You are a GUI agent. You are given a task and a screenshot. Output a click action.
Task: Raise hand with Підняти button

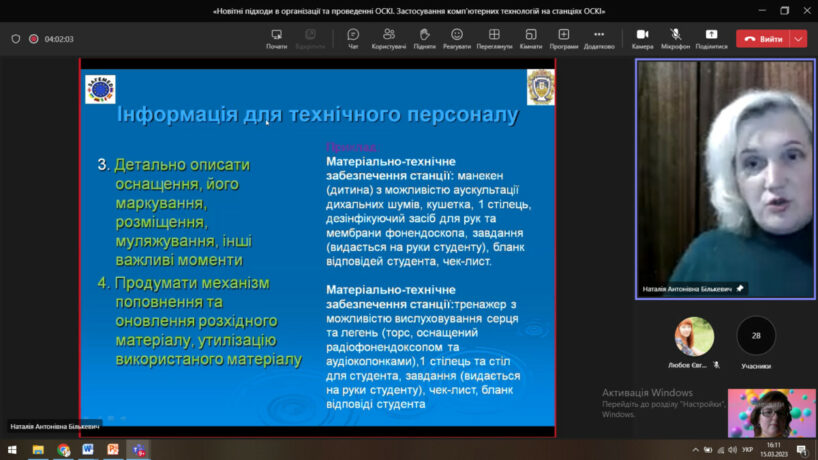pos(424,38)
